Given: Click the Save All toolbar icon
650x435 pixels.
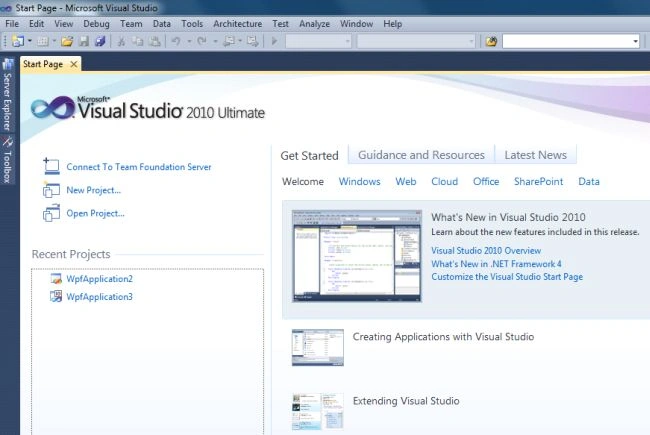Looking at the screenshot, I should tap(100, 41).
